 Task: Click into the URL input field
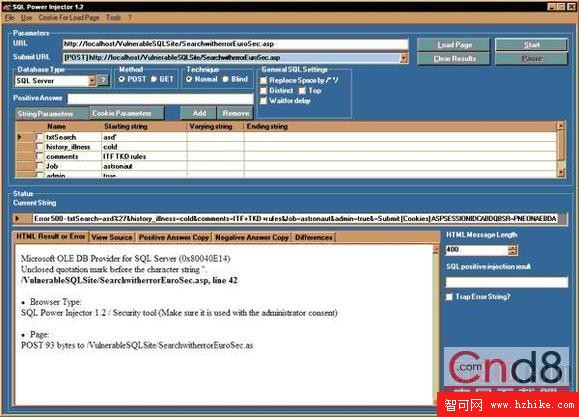[235, 44]
